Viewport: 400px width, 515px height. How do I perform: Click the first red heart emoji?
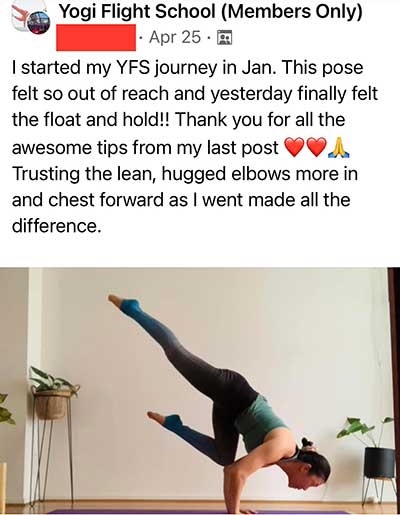click(294, 147)
